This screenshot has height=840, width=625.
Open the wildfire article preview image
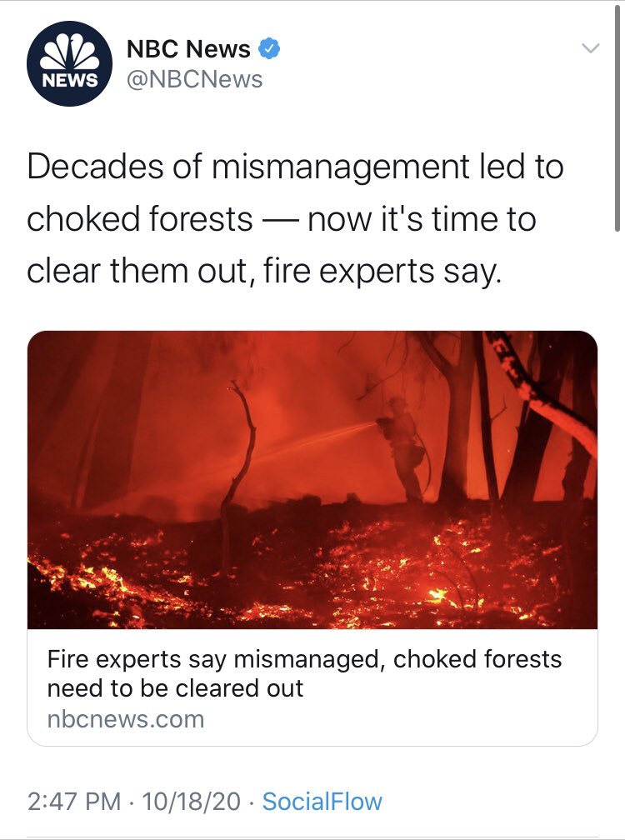(312, 479)
